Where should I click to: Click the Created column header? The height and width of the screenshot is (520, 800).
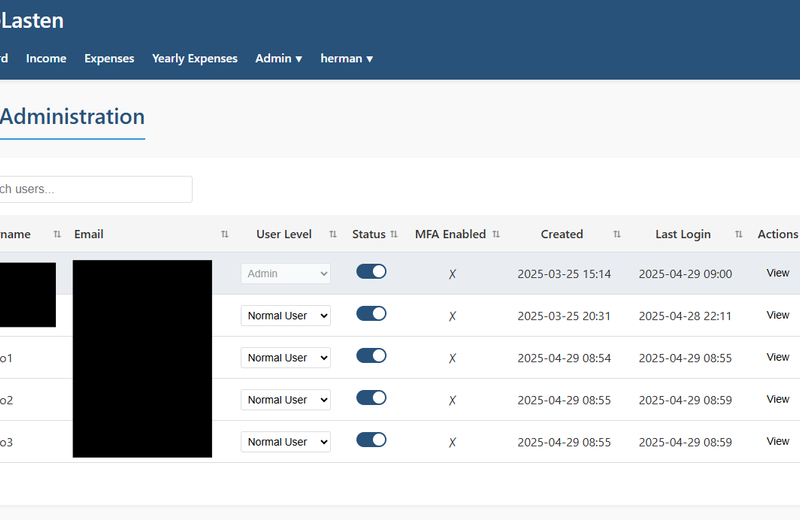click(x=562, y=234)
